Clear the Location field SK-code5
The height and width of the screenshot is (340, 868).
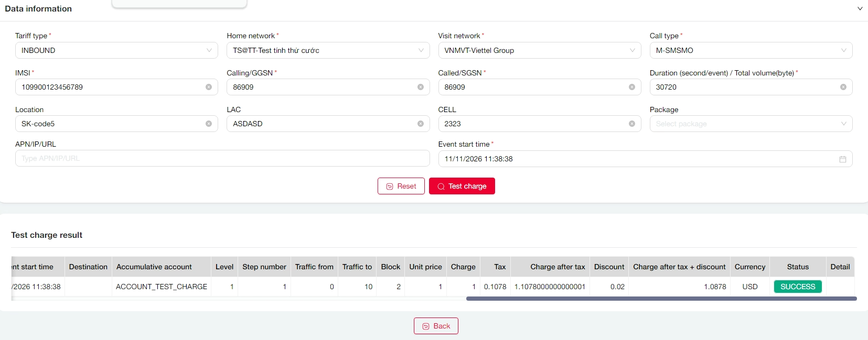(209, 124)
